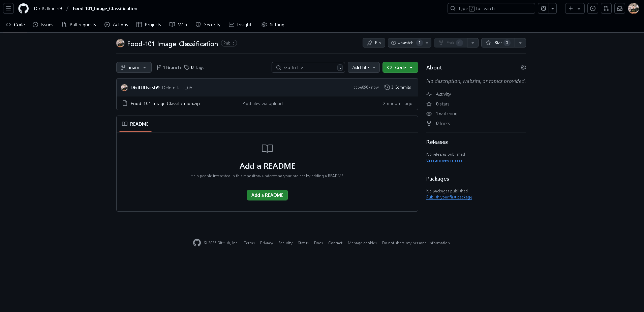Open the Releases heading link

click(437, 142)
